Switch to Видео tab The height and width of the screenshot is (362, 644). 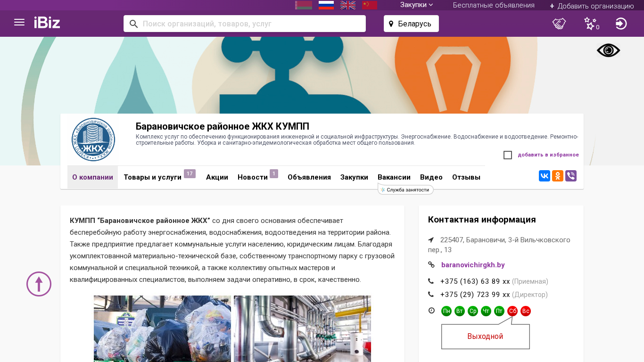[x=431, y=177]
